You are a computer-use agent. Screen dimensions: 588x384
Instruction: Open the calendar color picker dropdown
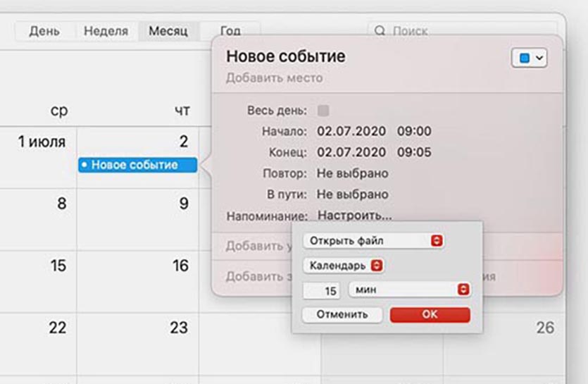[529, 58]
